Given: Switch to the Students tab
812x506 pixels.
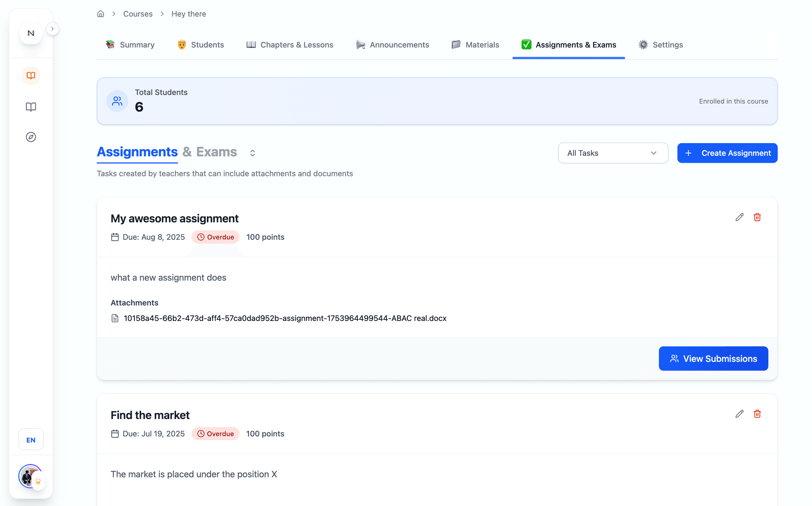Looking at the screenshot, I should (201, 45).
